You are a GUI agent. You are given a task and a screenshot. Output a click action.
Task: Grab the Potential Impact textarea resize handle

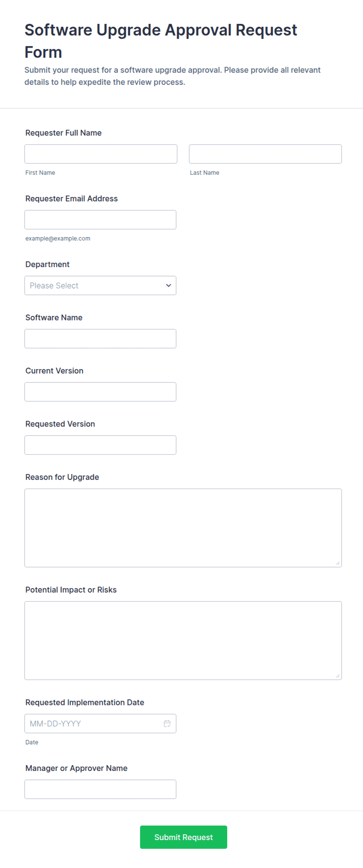[338, 676]
